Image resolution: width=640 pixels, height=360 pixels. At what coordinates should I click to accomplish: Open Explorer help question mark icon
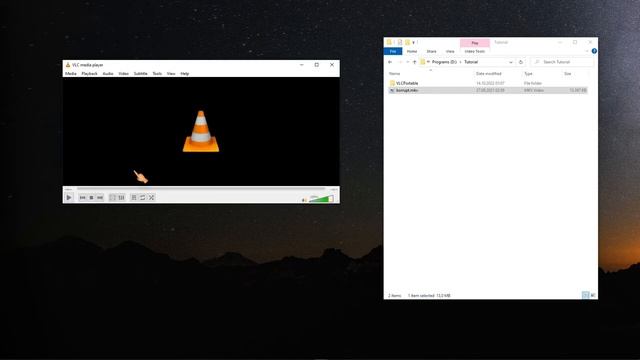594,51
